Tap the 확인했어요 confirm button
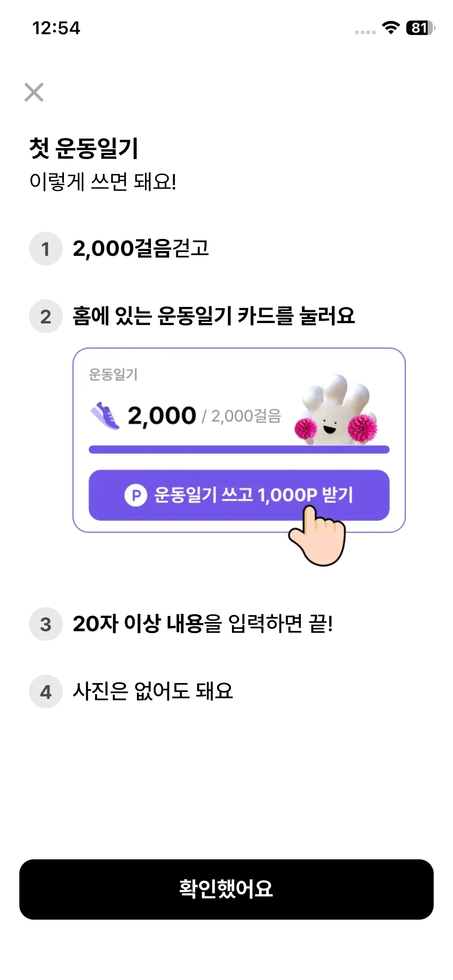This screenshot has height=980, width=453. point(226,889)
